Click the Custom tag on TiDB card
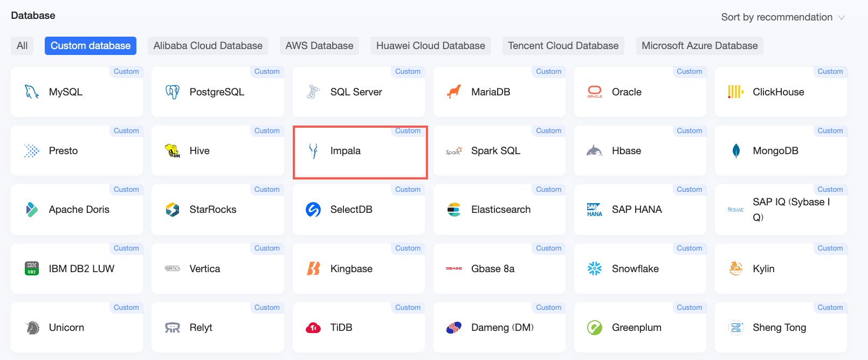 click(x=408, y=308)
